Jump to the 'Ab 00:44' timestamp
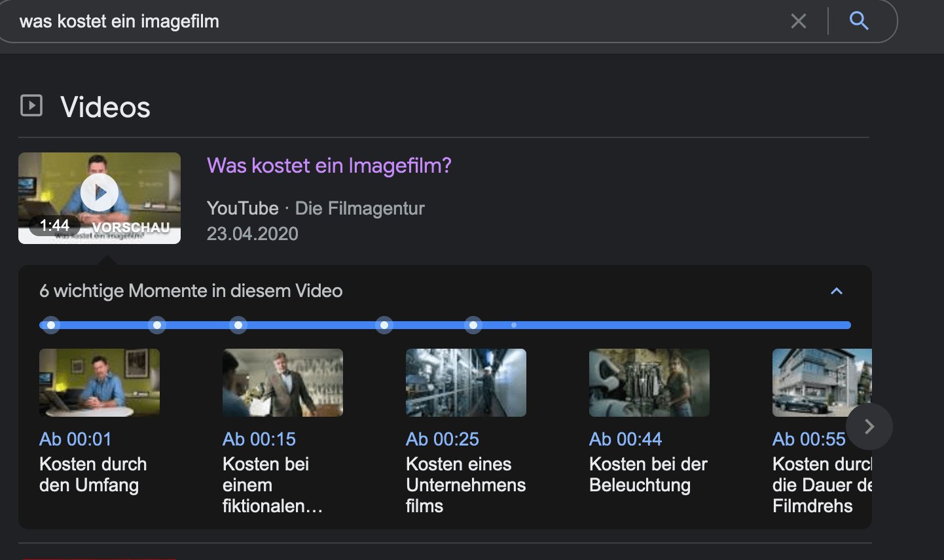 coord(626,439)
